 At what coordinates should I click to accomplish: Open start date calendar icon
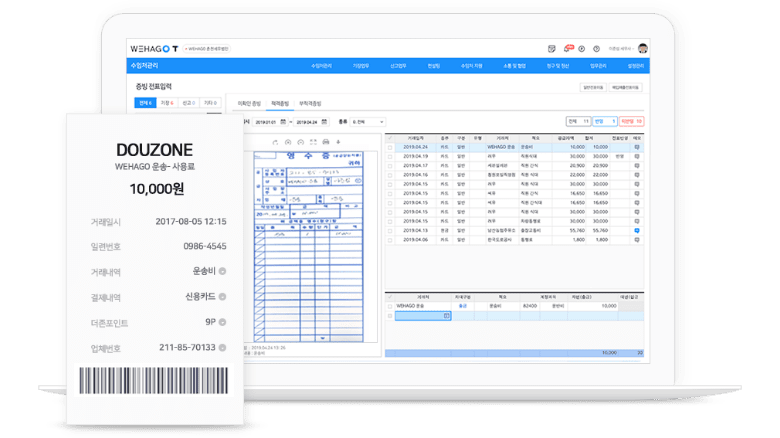pos(283,122)
